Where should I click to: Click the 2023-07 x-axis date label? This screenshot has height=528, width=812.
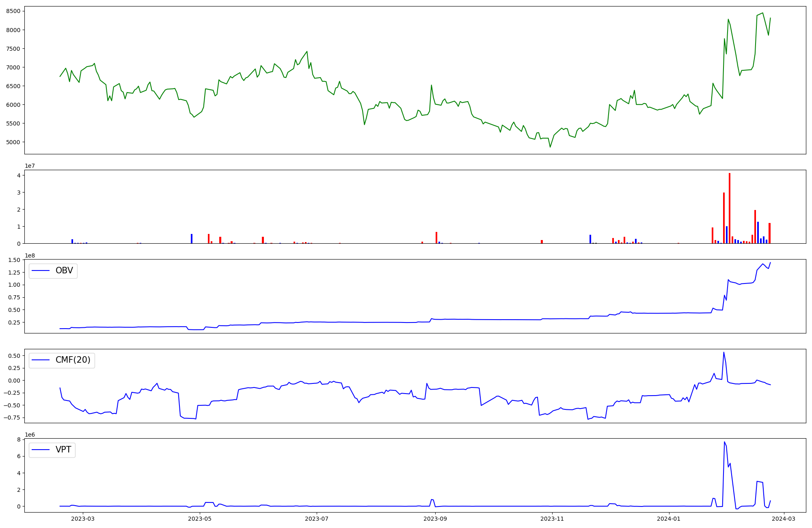pos(317,519)
